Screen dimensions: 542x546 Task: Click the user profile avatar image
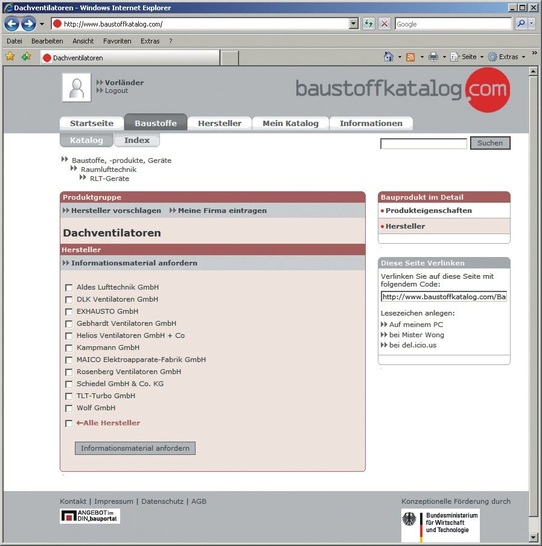(77, 87)
